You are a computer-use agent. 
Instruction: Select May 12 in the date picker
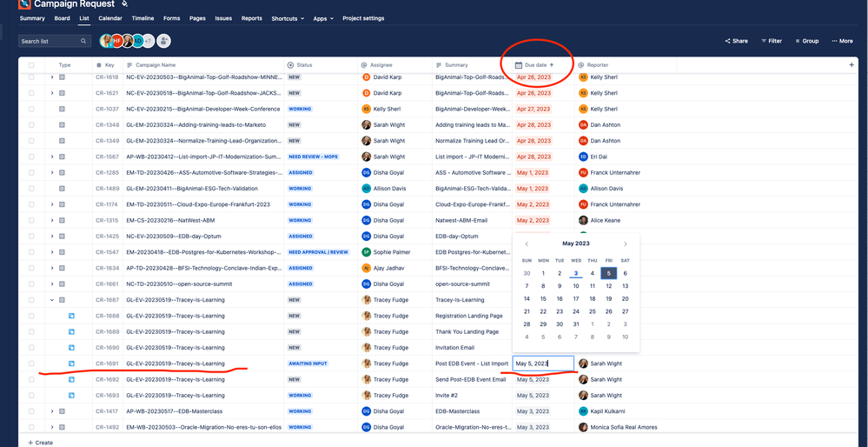[x=608, y=286]
